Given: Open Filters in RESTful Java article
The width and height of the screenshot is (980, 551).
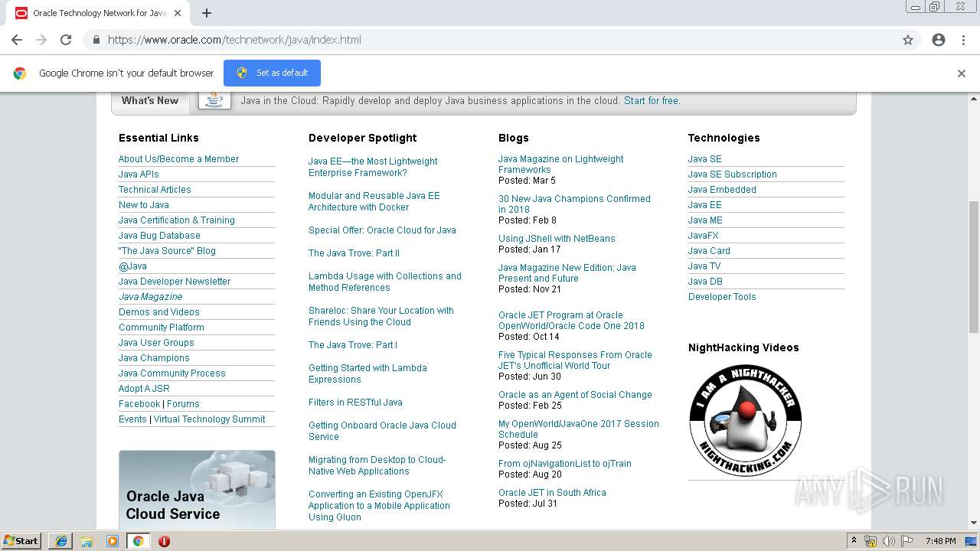Looking at the screenshot, I should tap(355, 403).
